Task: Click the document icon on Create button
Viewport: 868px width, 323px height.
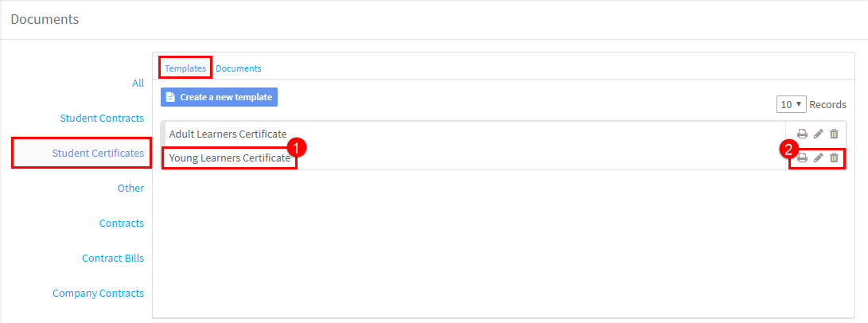Action: [170, 97]
